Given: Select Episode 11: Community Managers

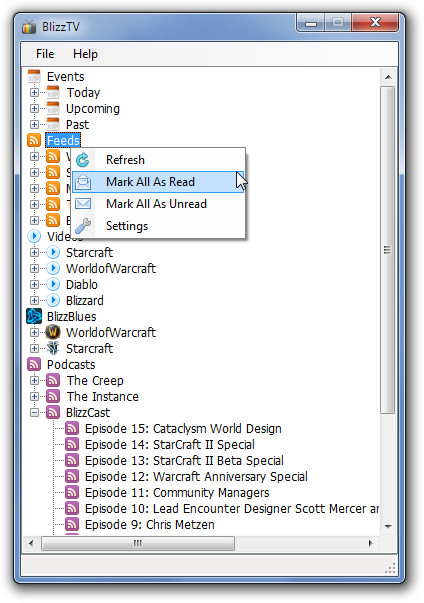Looking at the screenshot, I should [177, 492].
